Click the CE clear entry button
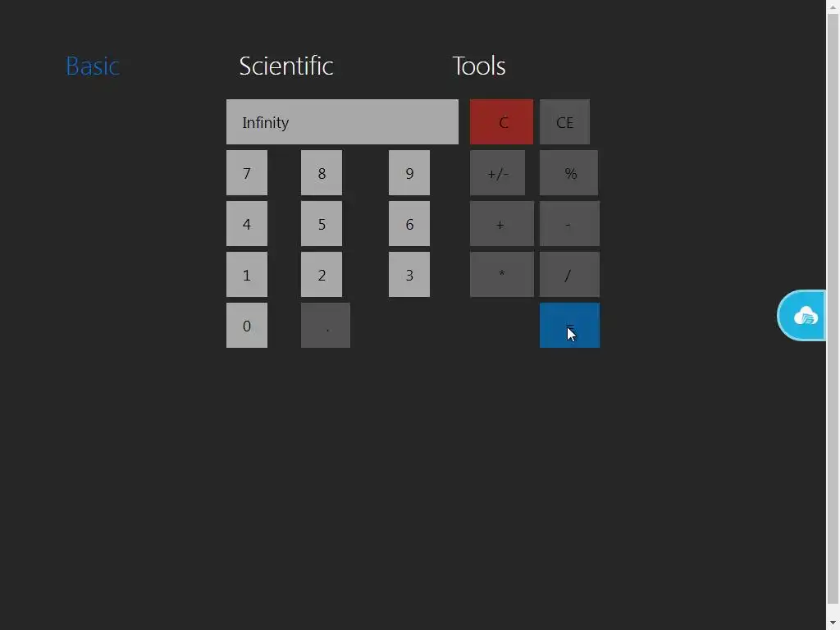 (x=564, y=121)
